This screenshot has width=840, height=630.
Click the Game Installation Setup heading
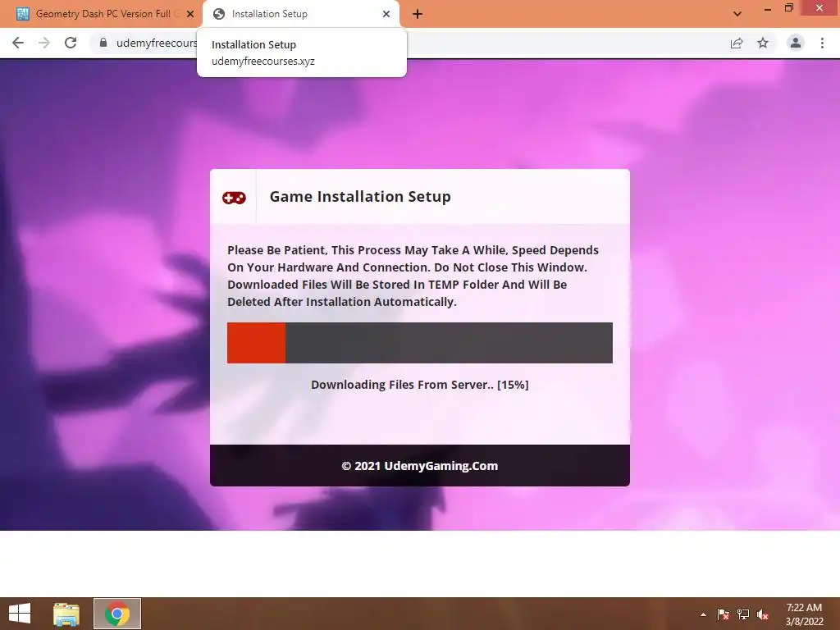click(x=360, y=197)
